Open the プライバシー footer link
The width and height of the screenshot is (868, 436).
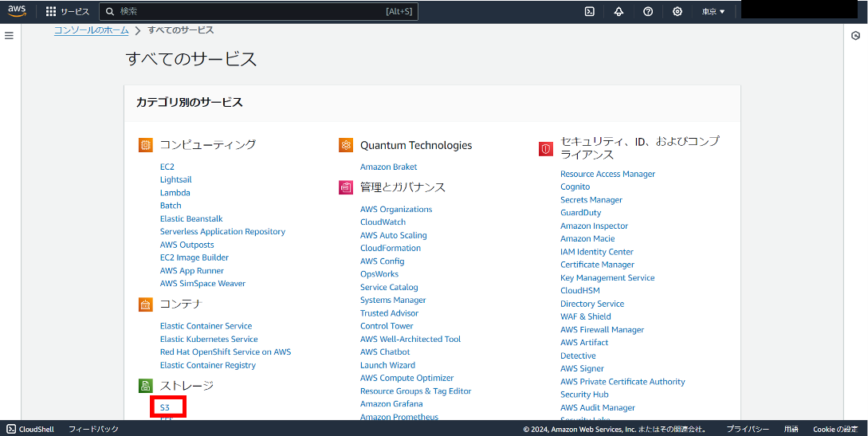point(748,429)
